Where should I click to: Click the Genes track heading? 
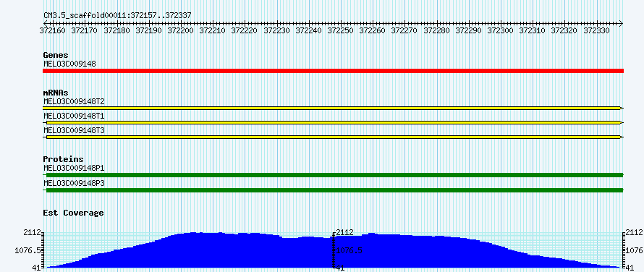pyautogui.click(x=56, y=55)
